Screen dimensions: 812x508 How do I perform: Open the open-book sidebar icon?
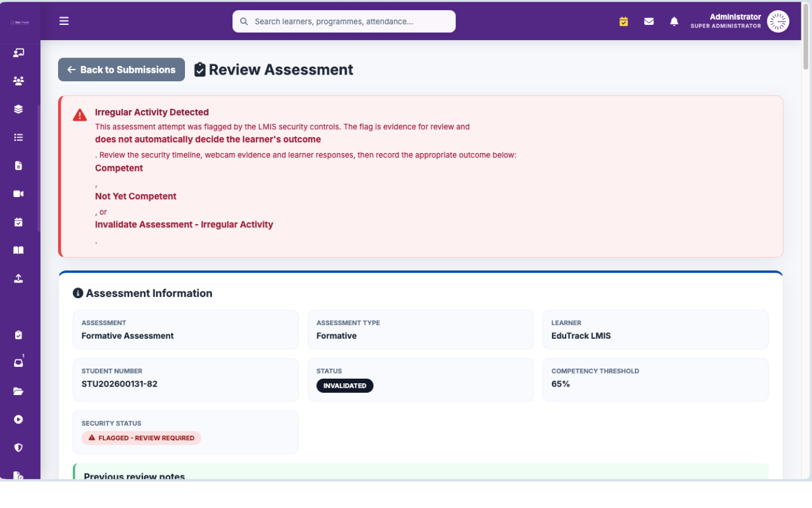[x=19, y=250]
